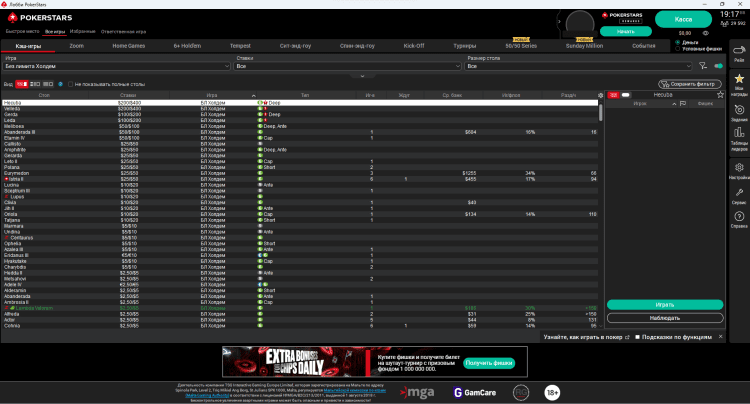
Task: Switch to the Кэш-игры tab
Action: coord(28,46)
